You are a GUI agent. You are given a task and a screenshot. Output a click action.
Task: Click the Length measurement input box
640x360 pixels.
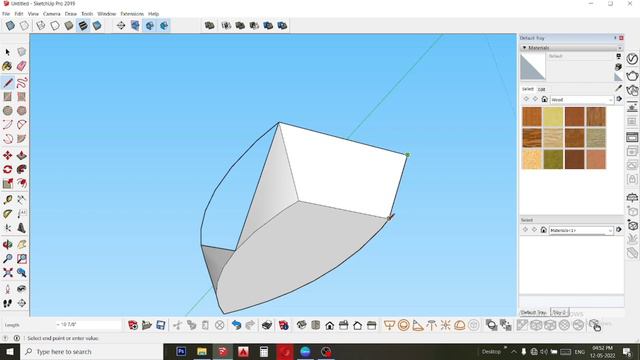(88, 325)
